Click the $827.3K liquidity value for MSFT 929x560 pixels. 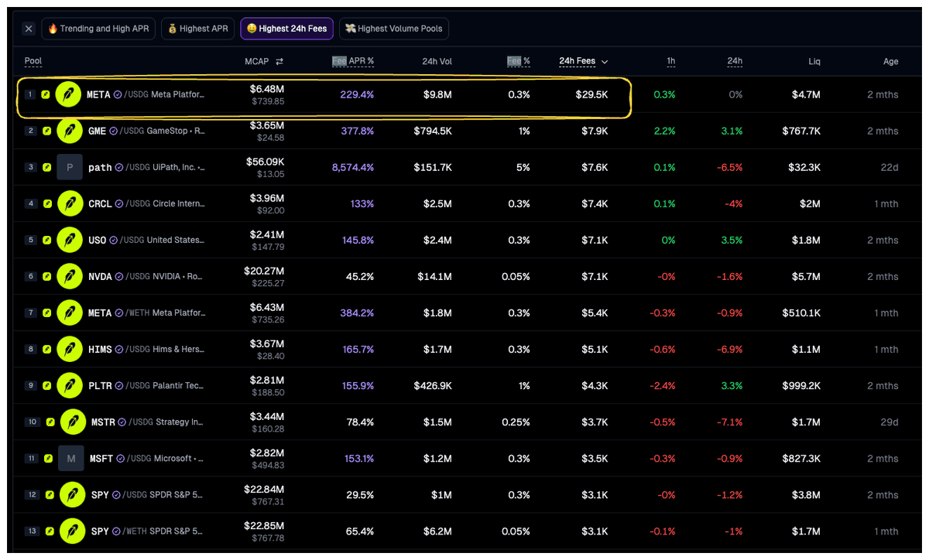801,459
